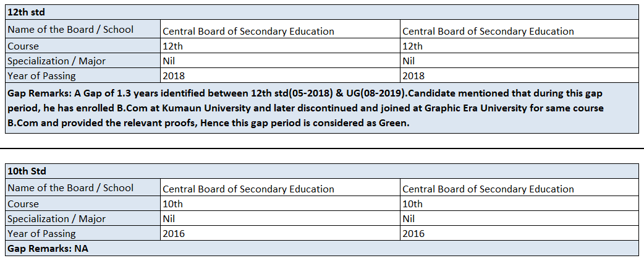Screen dimensions: 644x258
Task: Select "Name of the Board / School" label under 10th Std
Action: (x=70, y=188)
